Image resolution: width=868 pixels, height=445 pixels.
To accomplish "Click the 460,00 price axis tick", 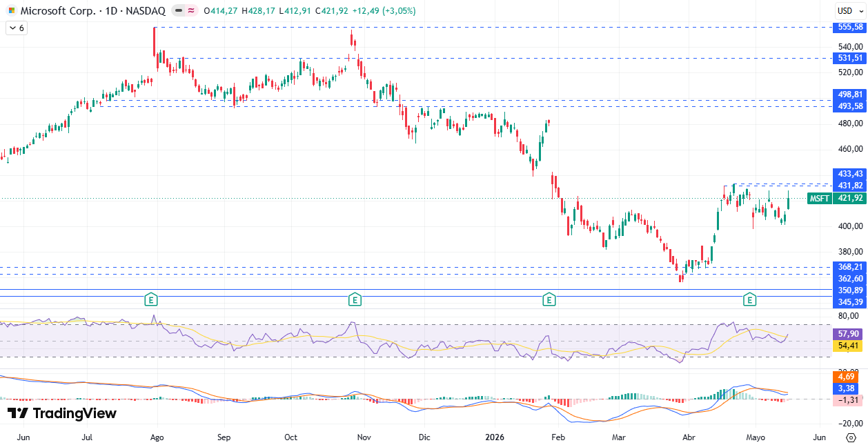I will click(851, 148).
